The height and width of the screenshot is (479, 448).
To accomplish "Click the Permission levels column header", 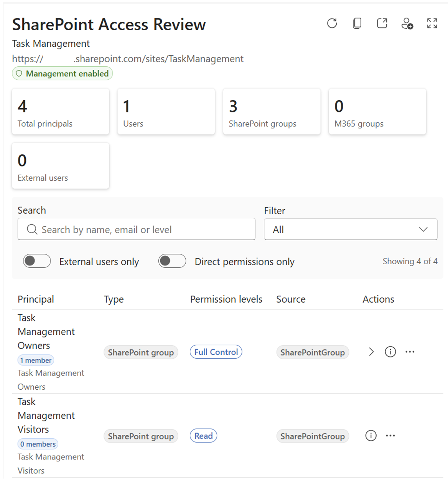I will 226,299.
